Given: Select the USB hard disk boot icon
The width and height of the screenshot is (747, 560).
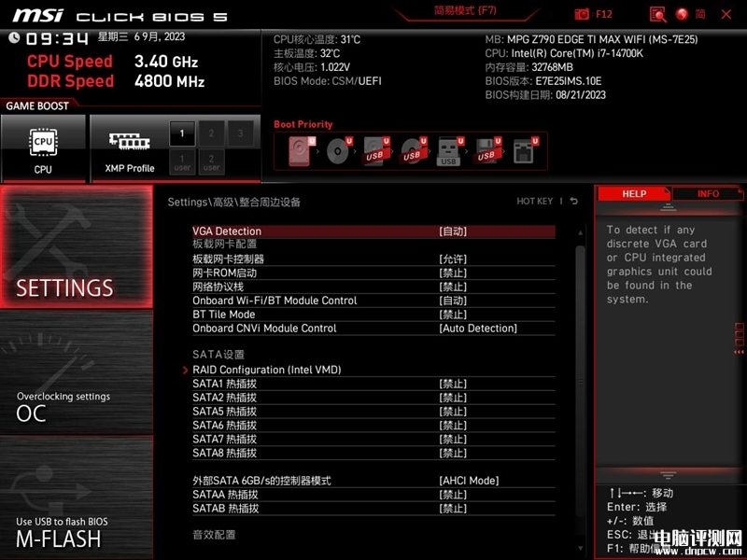Looking at the screenshot, I should 376,151.
